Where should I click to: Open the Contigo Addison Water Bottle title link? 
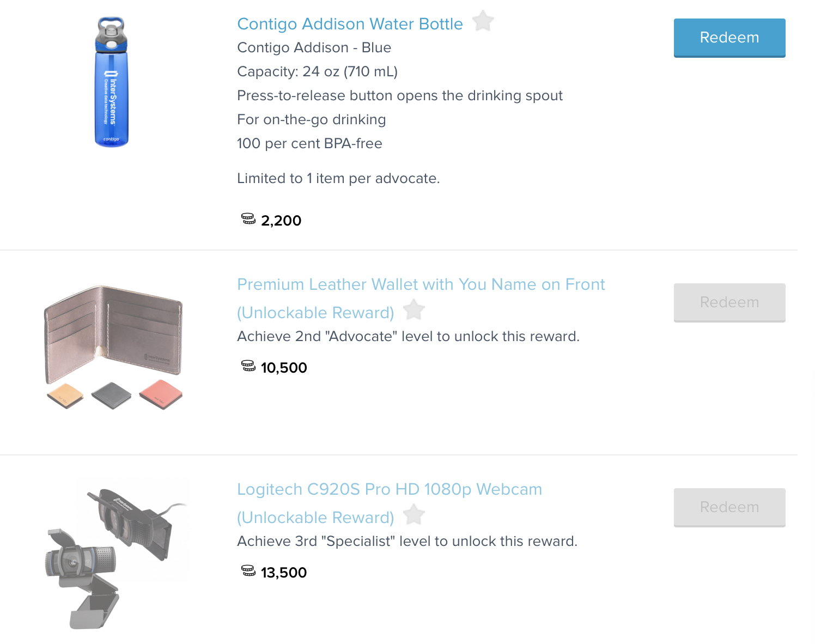point(350,24)
